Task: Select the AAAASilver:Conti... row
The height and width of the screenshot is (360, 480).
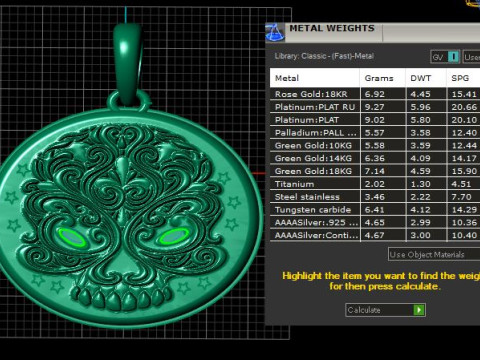Action: pyautogui.click(x=375, y=235)
